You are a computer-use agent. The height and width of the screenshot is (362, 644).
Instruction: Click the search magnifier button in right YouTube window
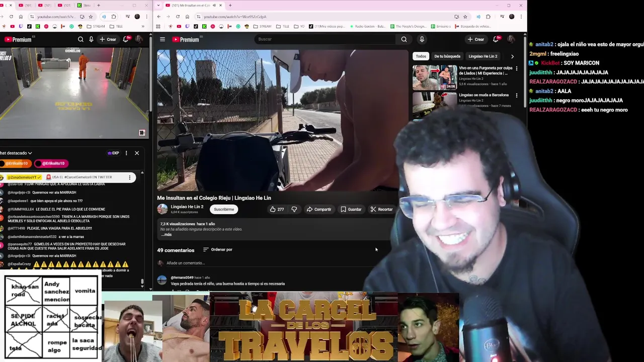point(404,39)
